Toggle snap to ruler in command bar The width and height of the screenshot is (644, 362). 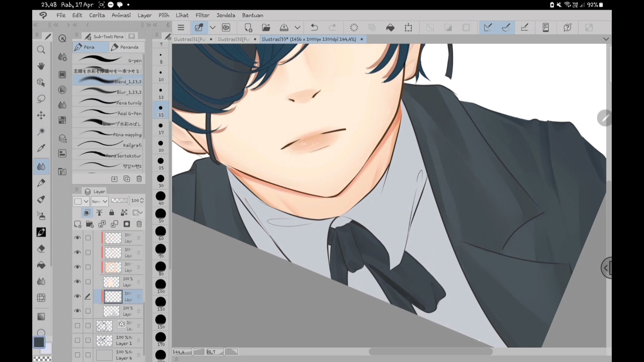point(488,27)
